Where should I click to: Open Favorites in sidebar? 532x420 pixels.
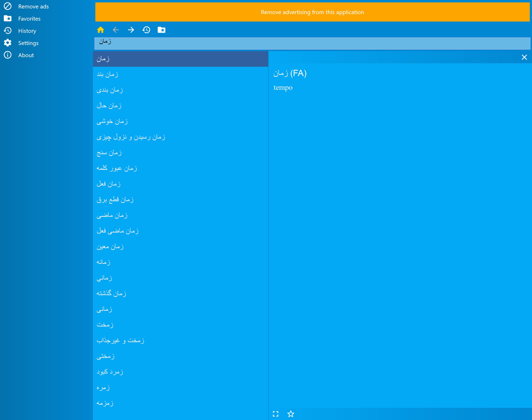tap(29, 19)
